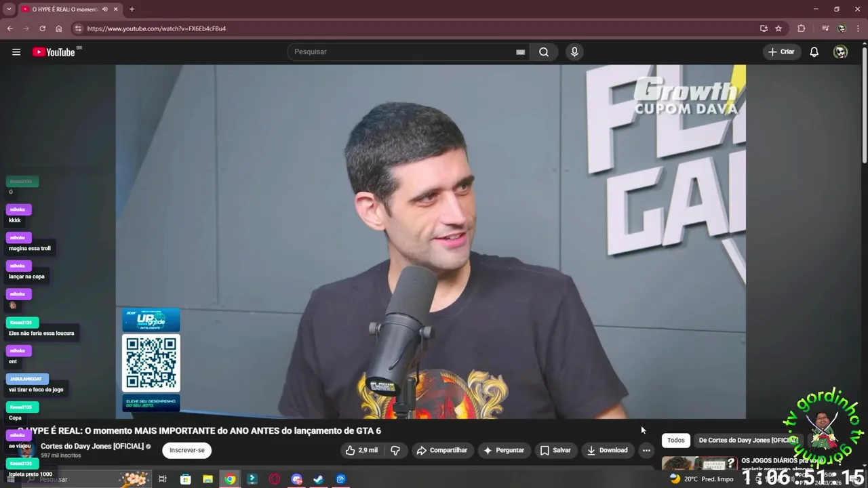Select the Todos filter chip
Viewport: 868px width, 488px height.
click(676, 440)
